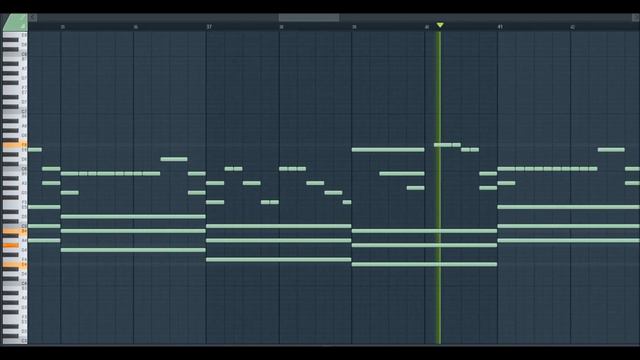Image resolution: width=640 pixels, height=360 pixels.
Task: Select the long D5 note starting at bar 35
Action: click(x=133, y=217)
